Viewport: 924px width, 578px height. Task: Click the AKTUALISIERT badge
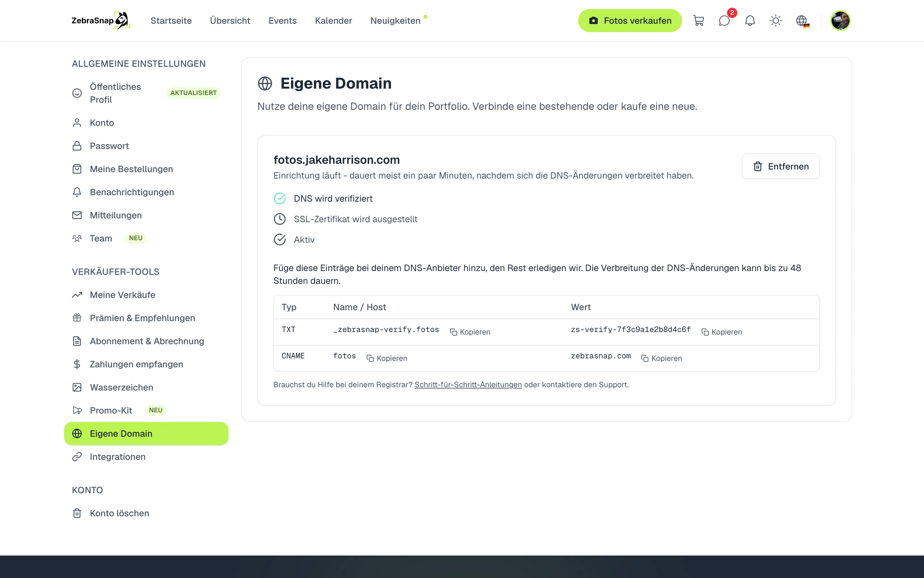[x=193, y=93]
